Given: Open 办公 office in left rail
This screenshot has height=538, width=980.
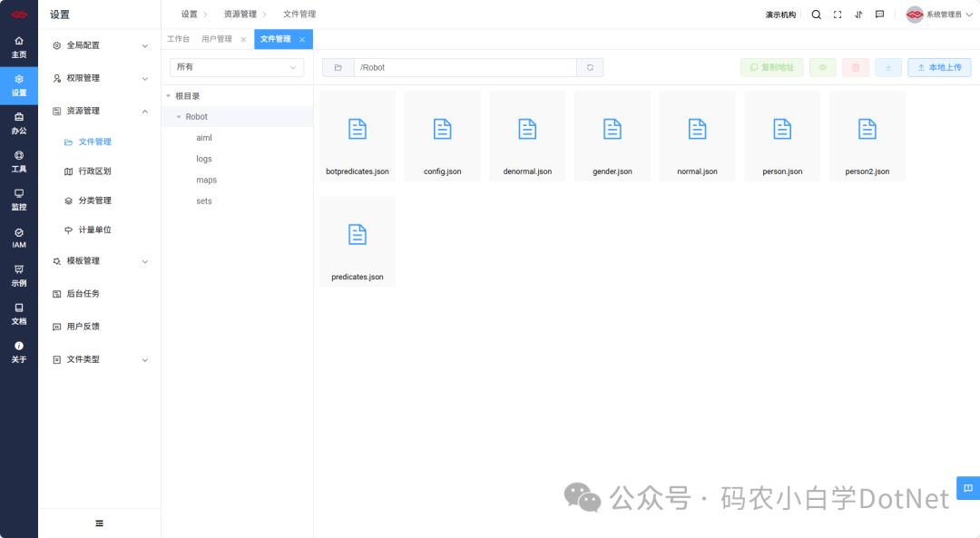Looking at the screenshot, I should [x=19, y=123].
